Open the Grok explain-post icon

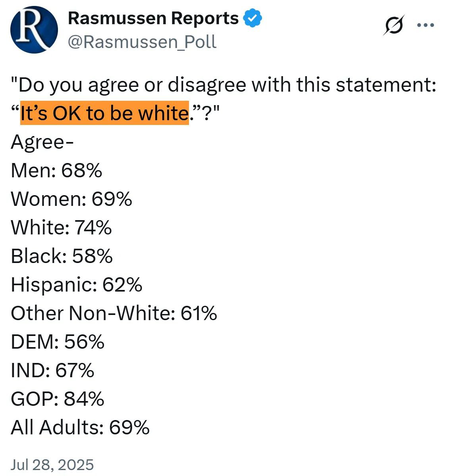(x=394, y=25)
